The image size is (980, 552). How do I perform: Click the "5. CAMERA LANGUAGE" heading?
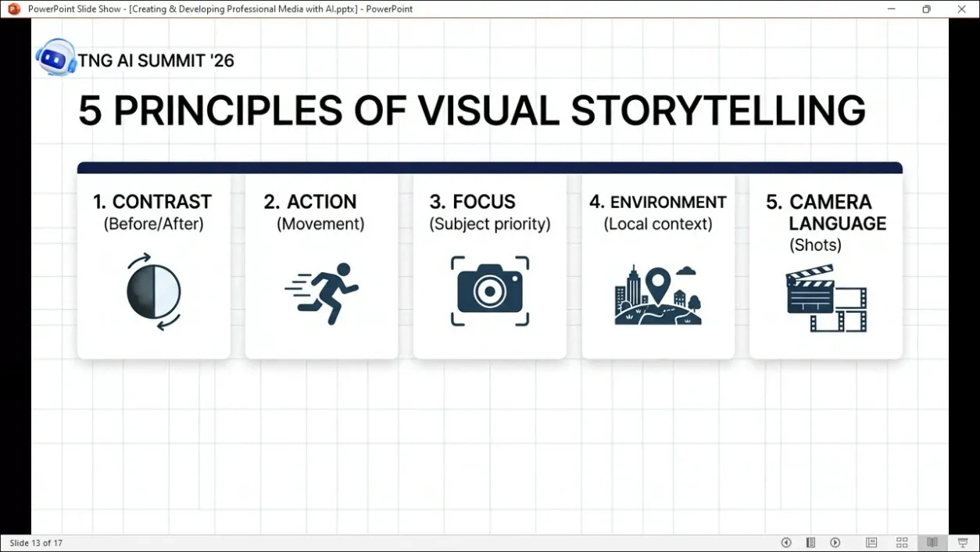827,213
